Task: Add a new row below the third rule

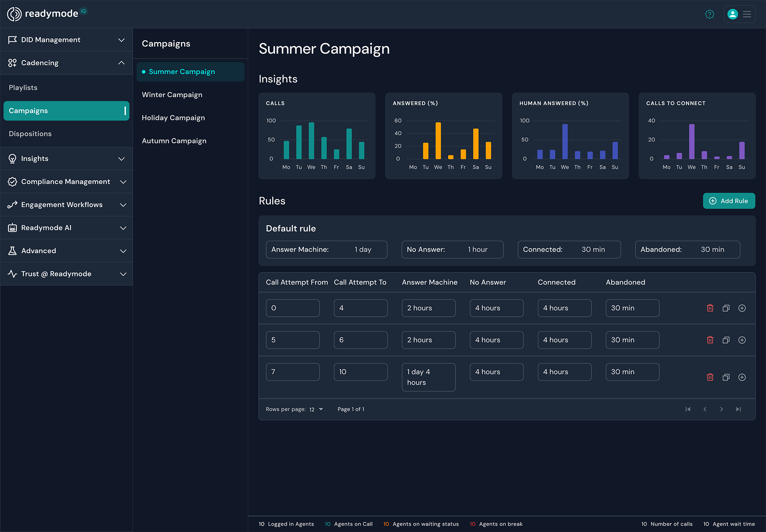Action: (x=742, y=377)
